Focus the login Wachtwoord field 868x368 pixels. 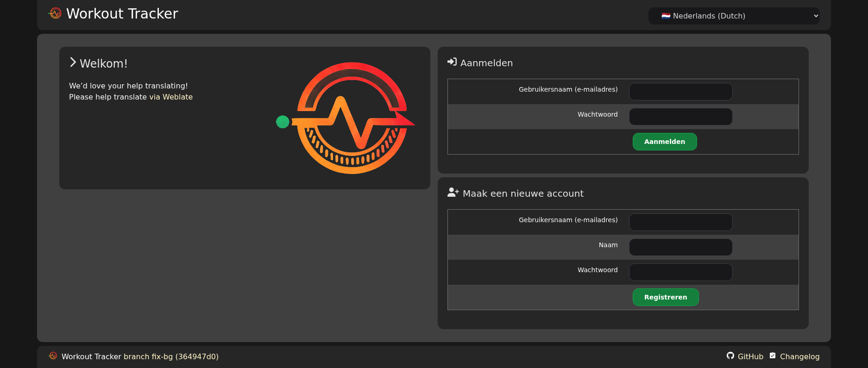tap(680, 117)
